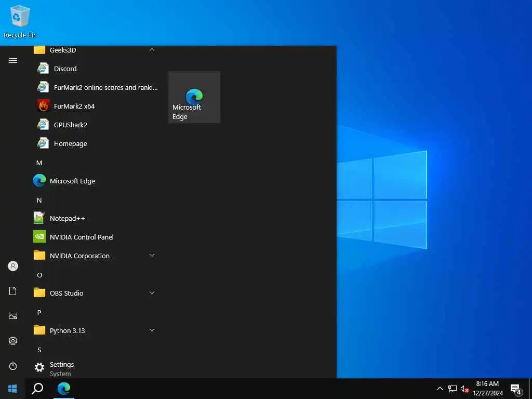Click the network status tray icon
The height and width of the screenshot is (399, 532).
453,389
